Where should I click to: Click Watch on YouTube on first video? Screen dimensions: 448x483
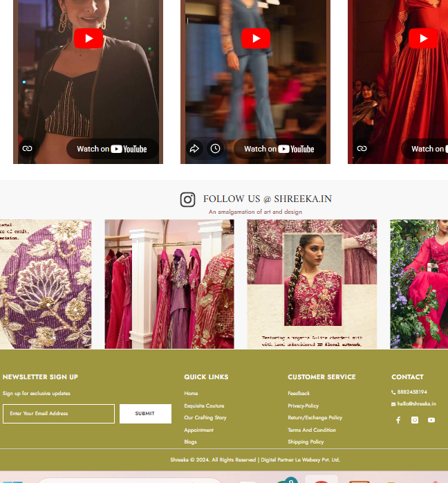click(x=112, y=149)
